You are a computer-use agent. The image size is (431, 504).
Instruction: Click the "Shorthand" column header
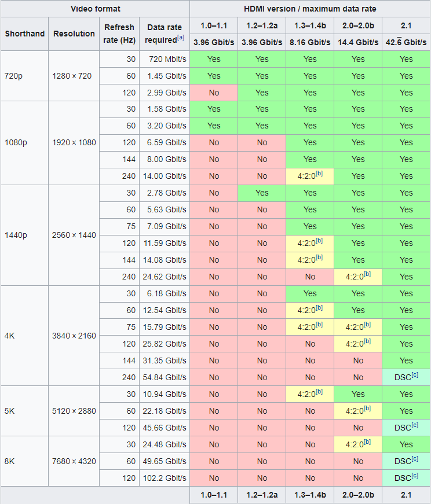point(25,34)
